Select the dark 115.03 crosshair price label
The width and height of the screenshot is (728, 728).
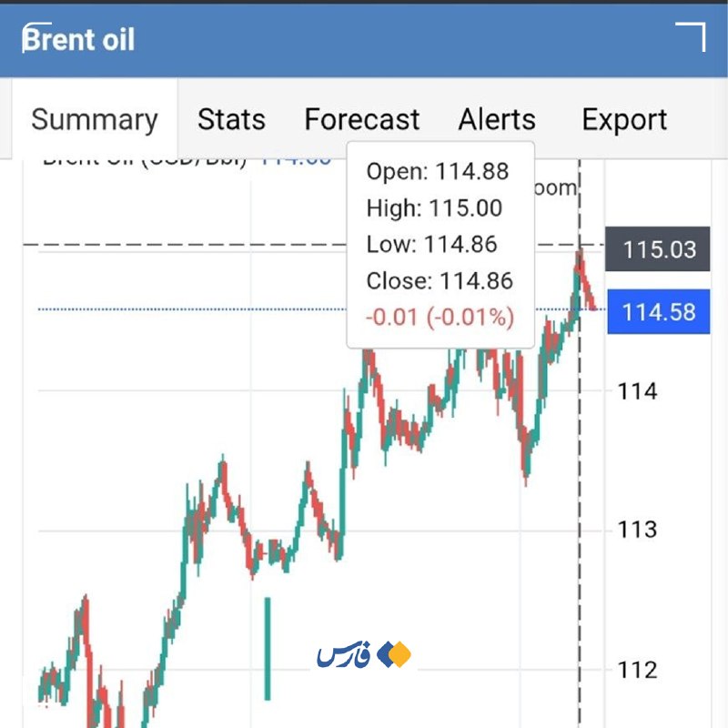pos(657,249)
